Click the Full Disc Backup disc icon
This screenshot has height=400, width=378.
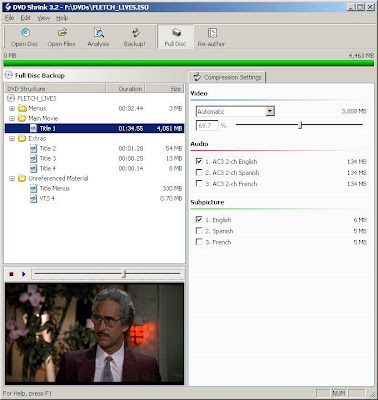tap(9, 75)
